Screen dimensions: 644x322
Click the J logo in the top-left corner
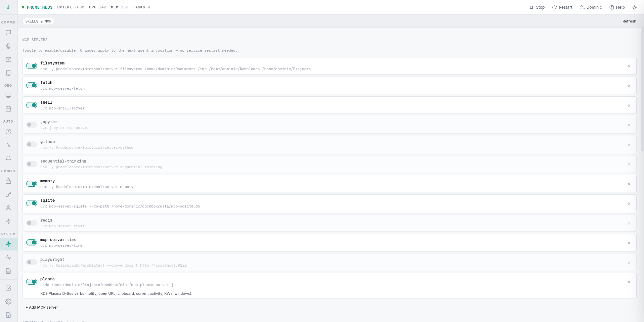[8, 7]
